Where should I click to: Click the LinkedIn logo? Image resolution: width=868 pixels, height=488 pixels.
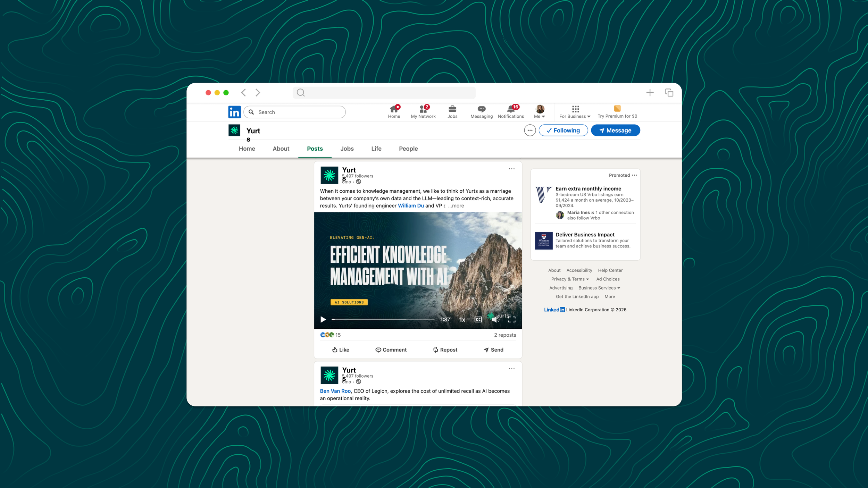(234, 112)
